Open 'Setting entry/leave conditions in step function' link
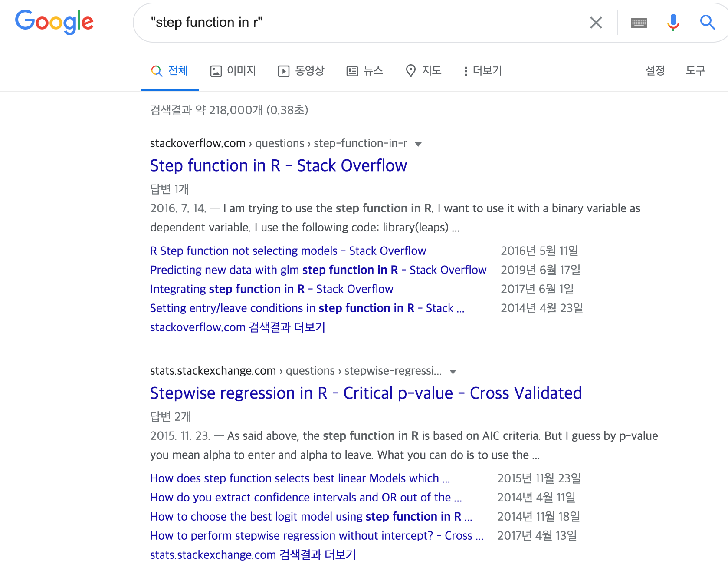The image size is (728, 574). pos(307,308)
